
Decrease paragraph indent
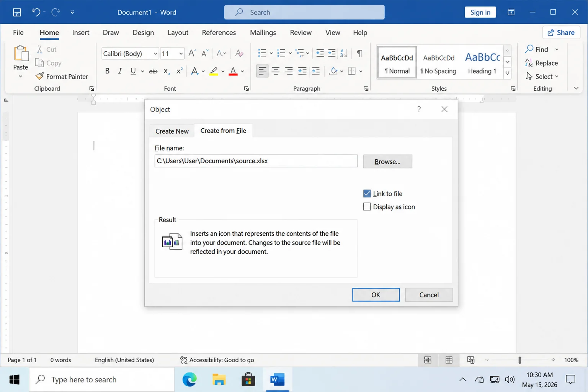[320, 53]
